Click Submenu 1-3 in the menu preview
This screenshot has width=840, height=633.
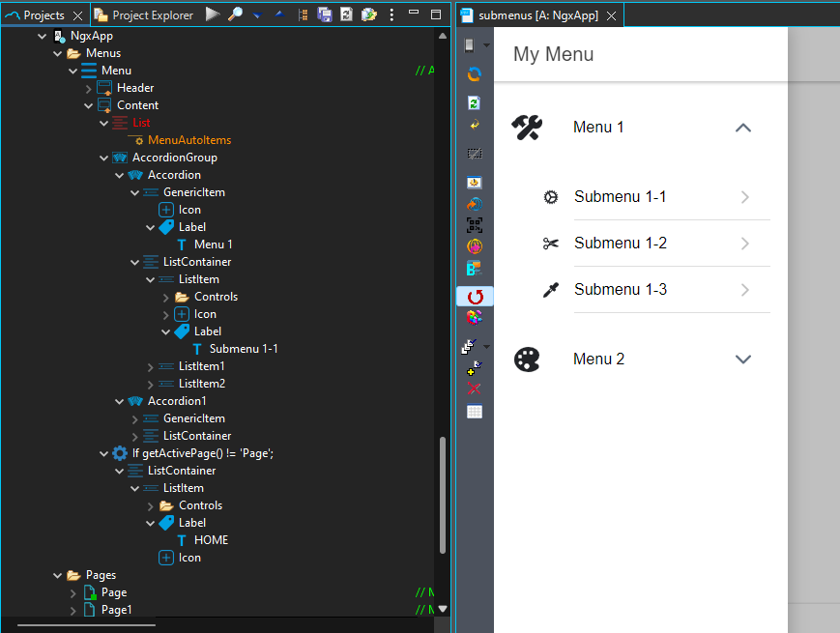[620, 290]
